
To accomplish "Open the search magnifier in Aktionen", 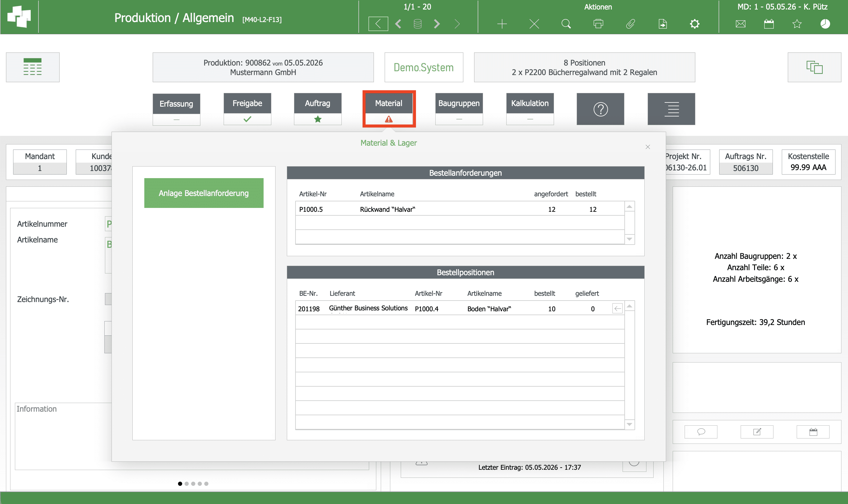I will 566,24.
